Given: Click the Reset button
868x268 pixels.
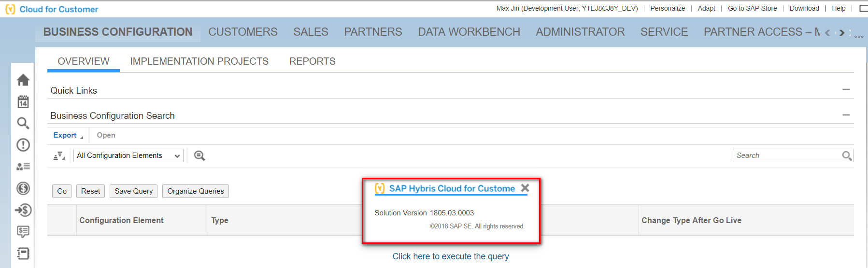Looking at the screenshot, I should [x=91, y=191].
